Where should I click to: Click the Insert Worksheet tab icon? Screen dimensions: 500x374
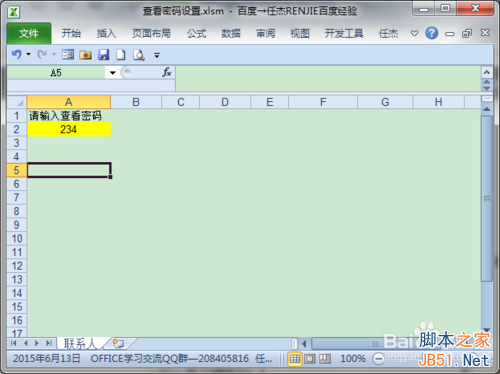[118, 343]
